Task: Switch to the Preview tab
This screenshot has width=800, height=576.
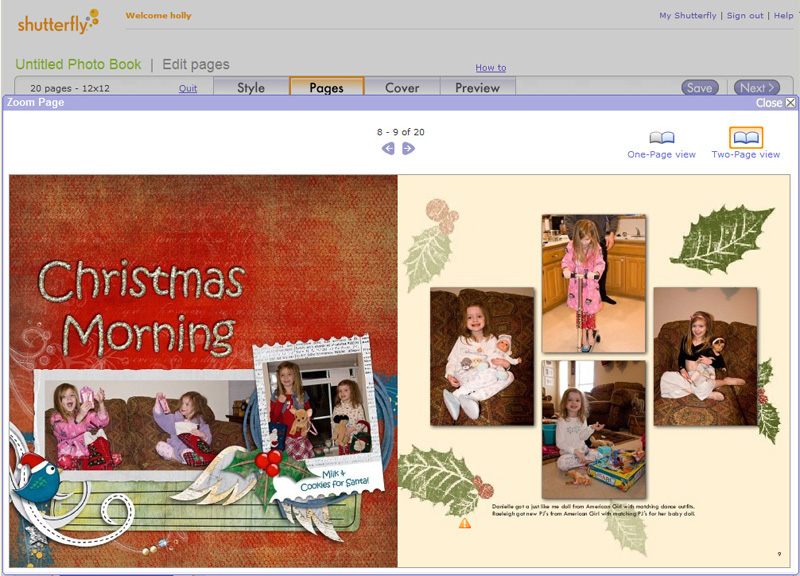Action: coord(477,88)
